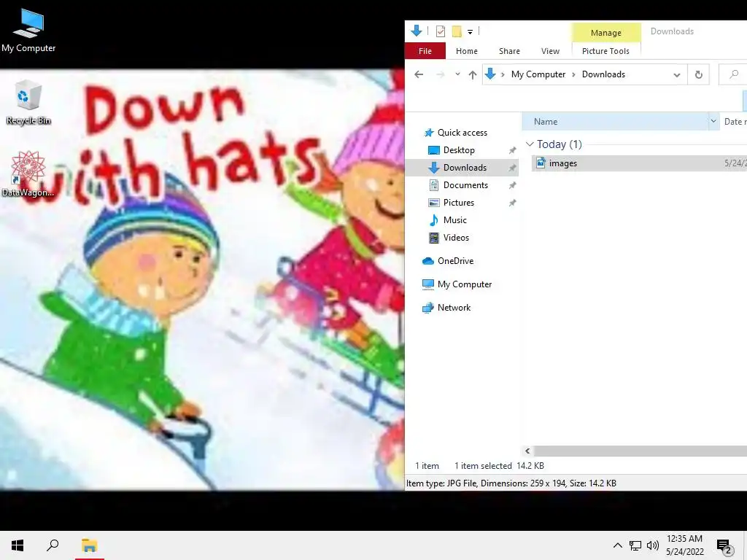Open taskbar search

[53, 545]
